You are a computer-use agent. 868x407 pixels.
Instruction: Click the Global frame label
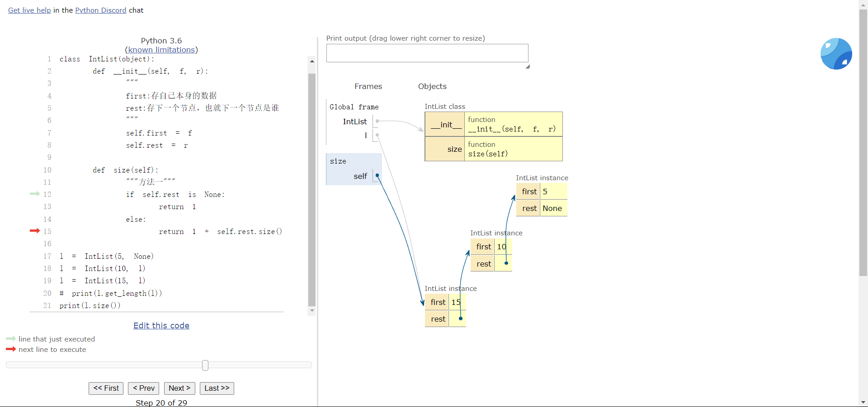(354, 107)
